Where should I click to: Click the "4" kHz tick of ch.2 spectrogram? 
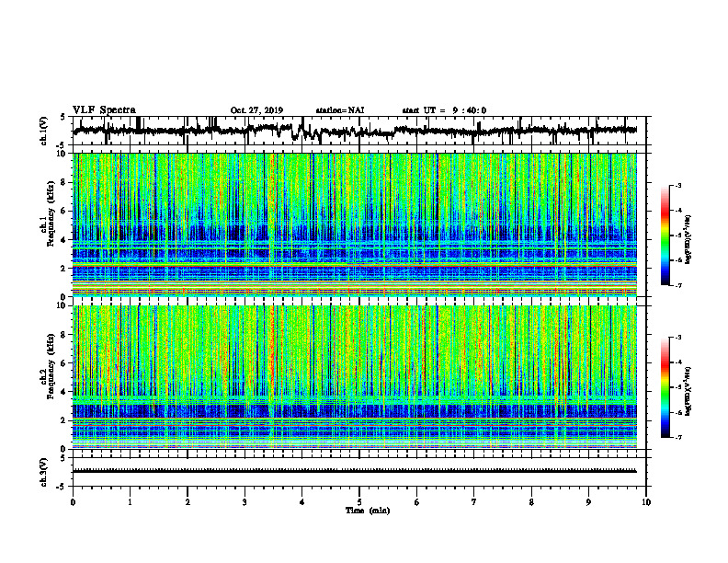[63, 392]
